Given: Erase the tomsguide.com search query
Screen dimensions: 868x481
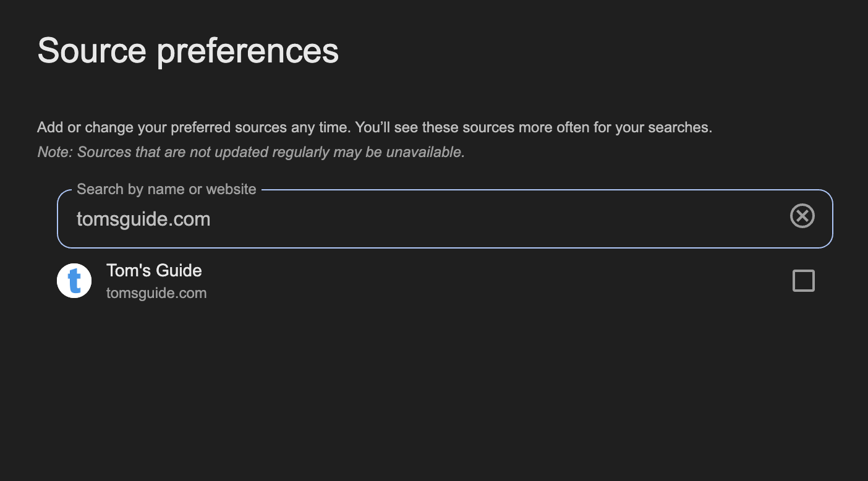Looking at the screenshot, I should [x=802, y=216].
